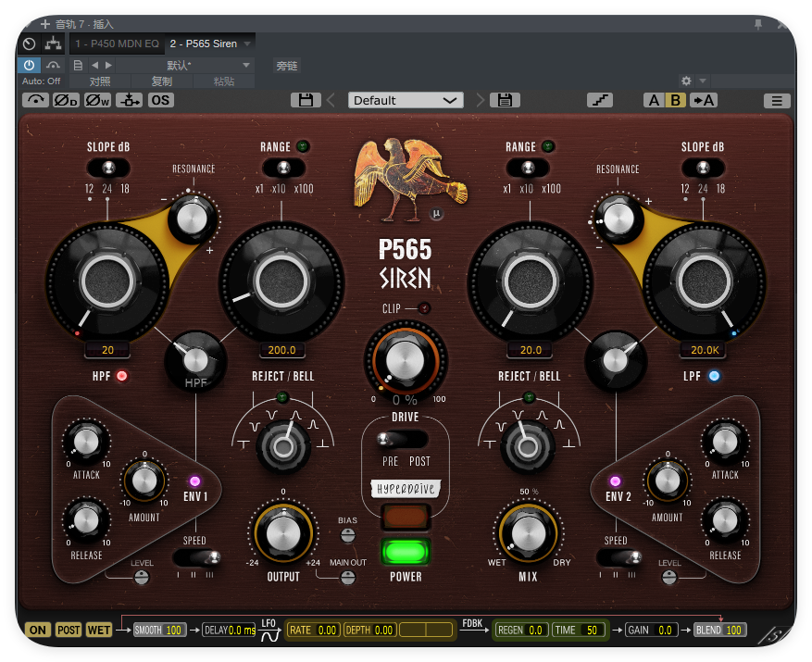Expand the plugin slot dropdown arrow
This screenshot has height=662, width=812.
[247, 44]
